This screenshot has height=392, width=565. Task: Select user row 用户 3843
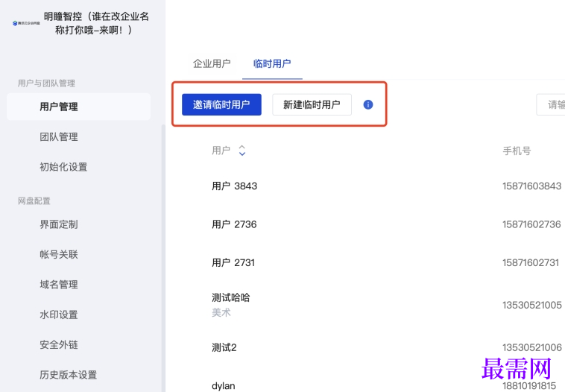[x=235, y=186]
